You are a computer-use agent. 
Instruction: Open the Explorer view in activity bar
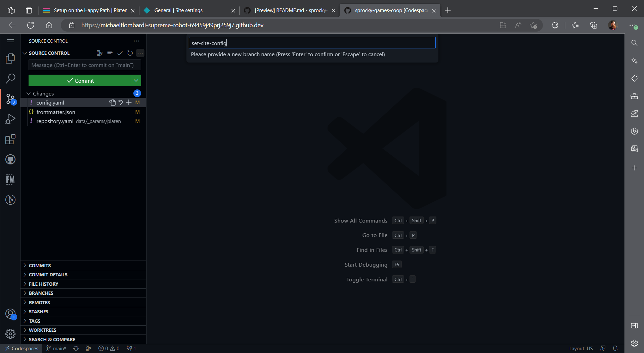(x=10, y=58)
